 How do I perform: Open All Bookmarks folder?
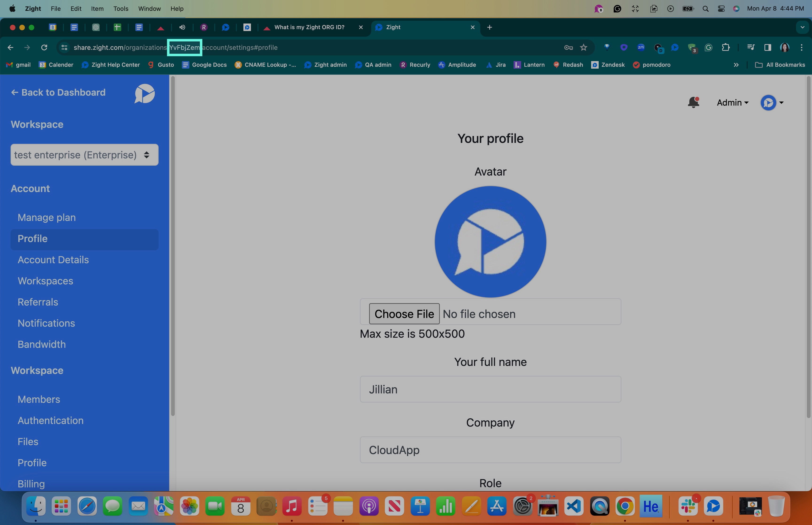pyautogui.click(x=780, y=65)
